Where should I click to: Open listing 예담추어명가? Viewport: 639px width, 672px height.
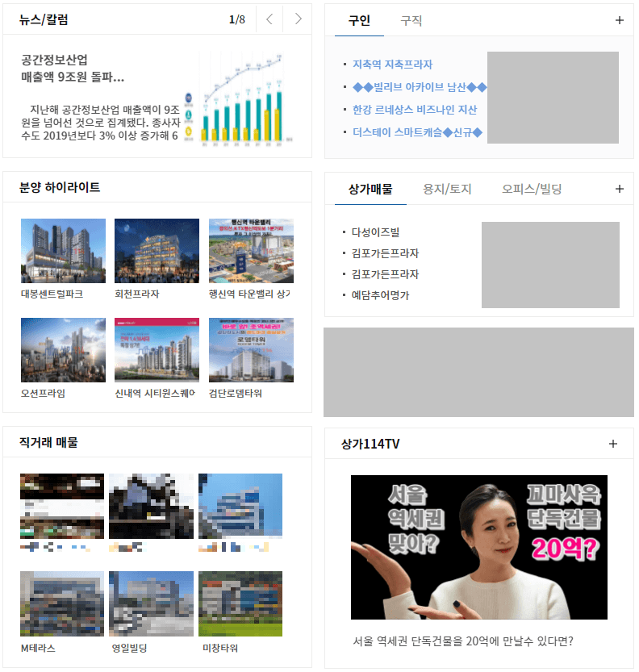coord(380,295)
